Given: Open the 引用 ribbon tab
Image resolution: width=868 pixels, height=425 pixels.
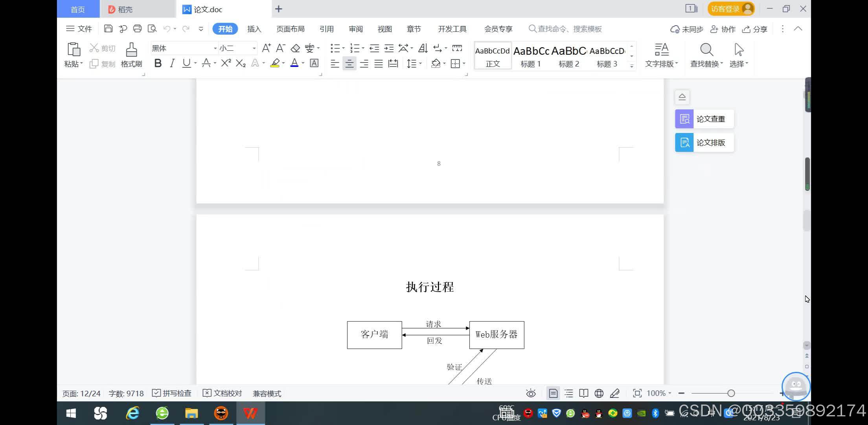Looking at the screenshot, I should point(326,29).
